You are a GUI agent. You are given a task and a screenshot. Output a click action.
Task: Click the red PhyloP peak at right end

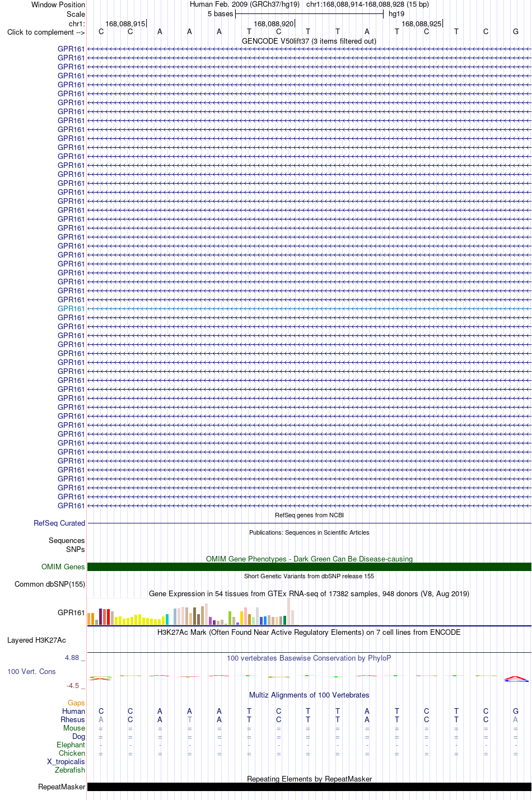tap(516, 679)
